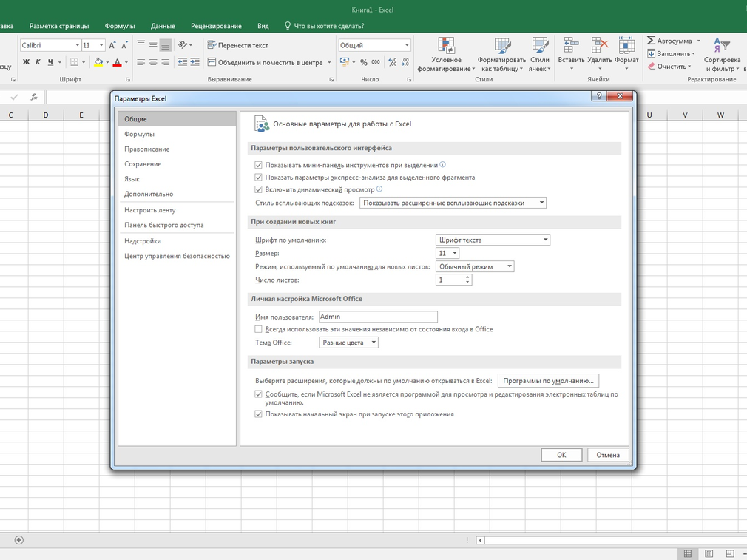
Task: Open ribbon Calibri font name dropdown
Action: [77, 45]
